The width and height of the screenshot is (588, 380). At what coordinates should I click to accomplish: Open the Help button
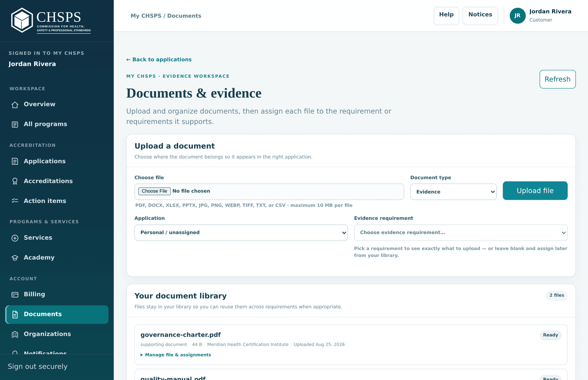pyautogui.click(x=447, y=16)
